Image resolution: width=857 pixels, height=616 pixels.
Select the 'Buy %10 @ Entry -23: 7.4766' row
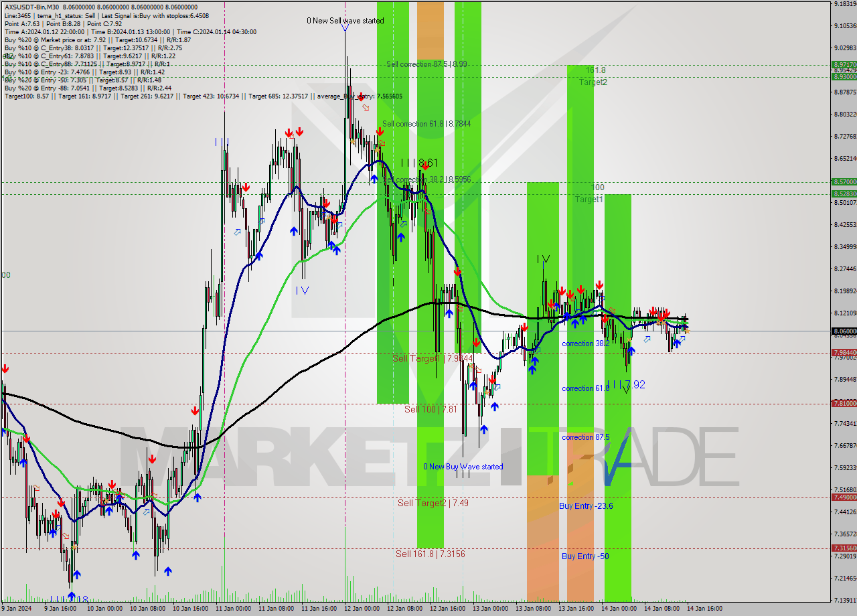coord(84,72)
